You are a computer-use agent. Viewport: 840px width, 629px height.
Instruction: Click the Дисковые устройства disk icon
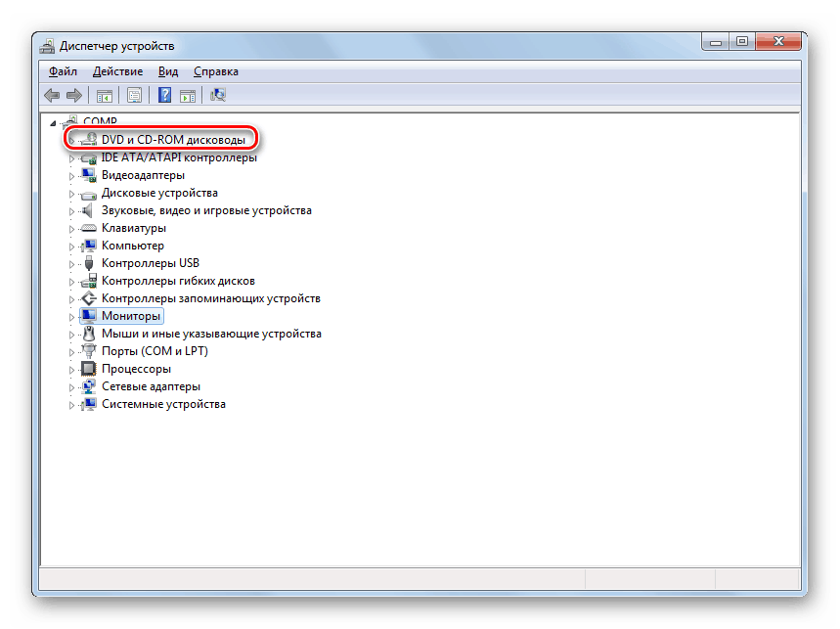pos(88,194)
